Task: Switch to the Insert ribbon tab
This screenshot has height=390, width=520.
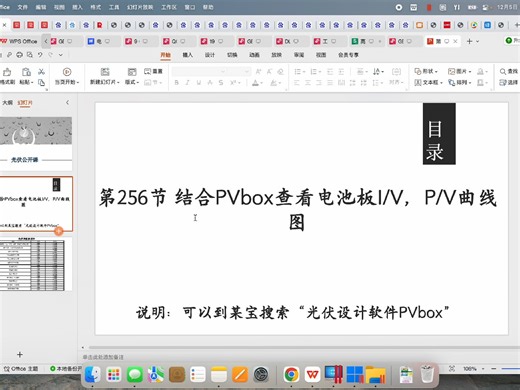Action: [x=188, y=55]
